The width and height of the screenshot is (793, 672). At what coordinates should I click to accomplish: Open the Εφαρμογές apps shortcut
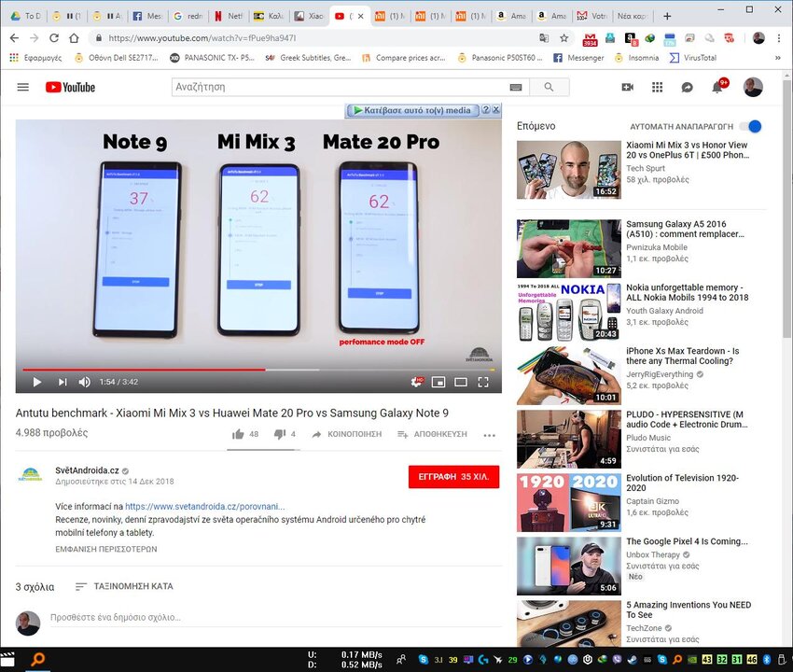[x=35, y=58]
